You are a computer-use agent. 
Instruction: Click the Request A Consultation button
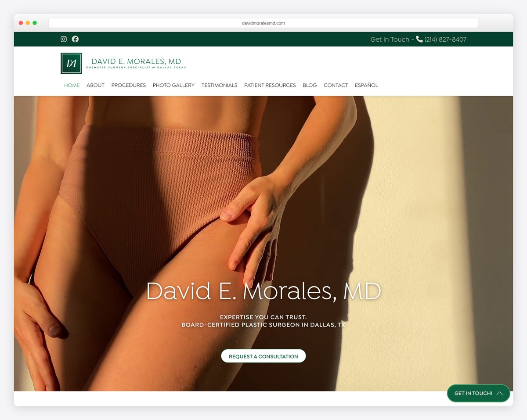point(263,356)
